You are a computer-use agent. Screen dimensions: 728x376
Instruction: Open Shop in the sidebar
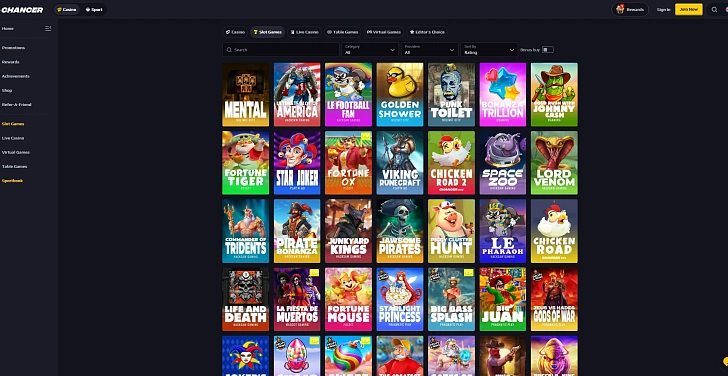pyautogui.click(x=7, y=91)
